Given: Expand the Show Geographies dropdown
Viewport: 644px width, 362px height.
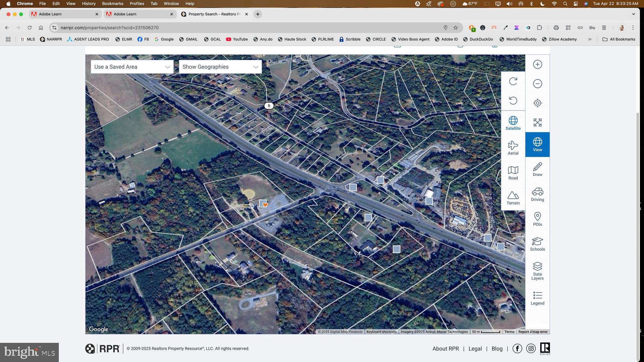Looking at the screenshot, I should [x=220, y=67].
